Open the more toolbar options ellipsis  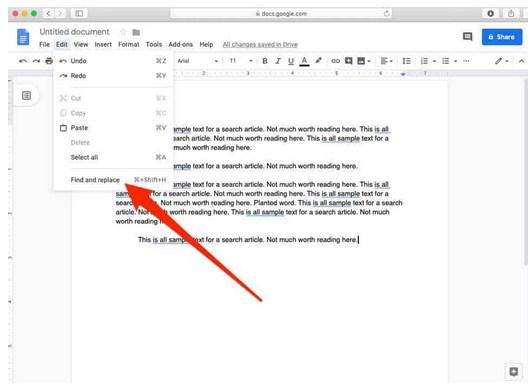tap(466, 61)
